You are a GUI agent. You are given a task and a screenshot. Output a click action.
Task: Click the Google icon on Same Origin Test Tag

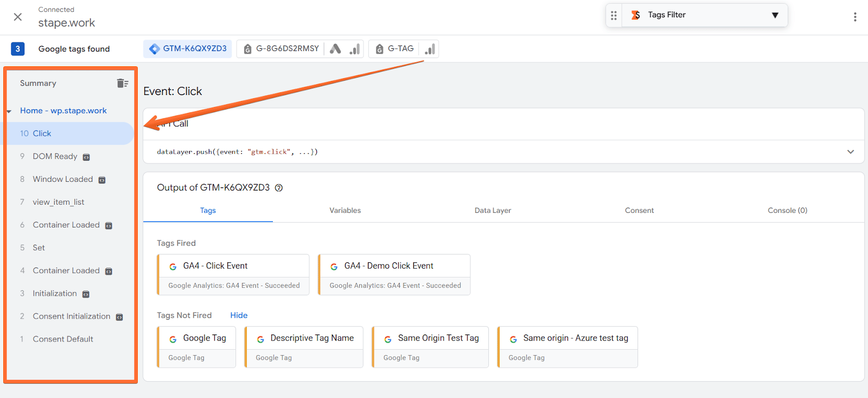point(388,339)
